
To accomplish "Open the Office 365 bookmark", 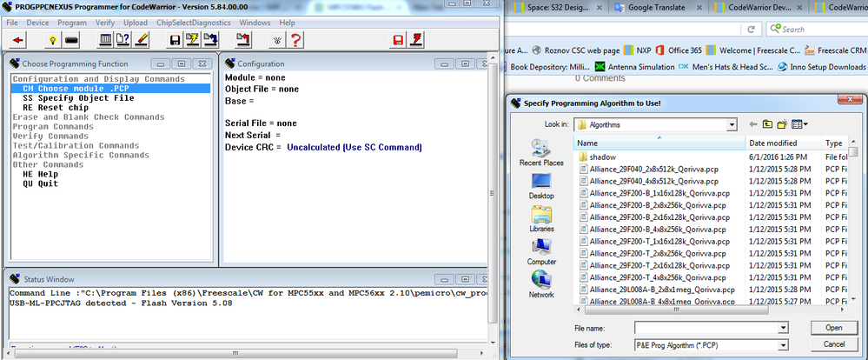I will coord(679,50).
